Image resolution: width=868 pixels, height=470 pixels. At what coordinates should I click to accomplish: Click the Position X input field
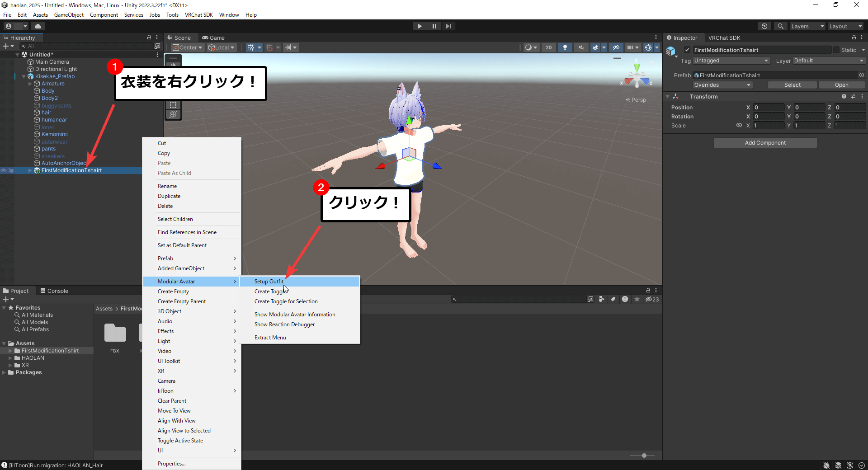pyautogui.click(x=769, y=107)
